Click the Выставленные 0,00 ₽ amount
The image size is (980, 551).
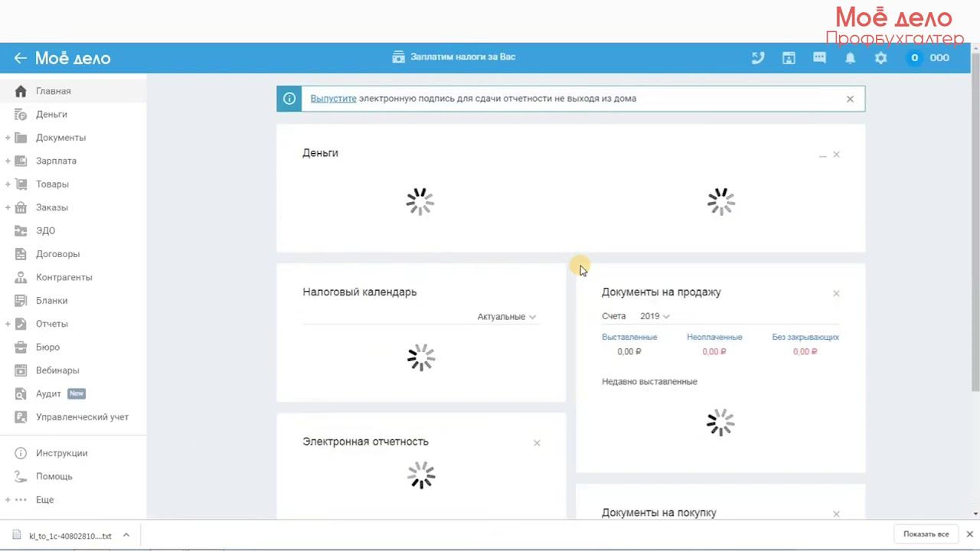629,352
